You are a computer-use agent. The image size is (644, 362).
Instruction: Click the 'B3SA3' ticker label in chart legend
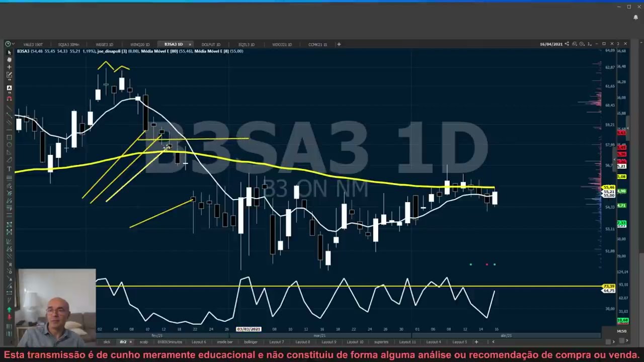pyautogui.click(x=23, y=51)
